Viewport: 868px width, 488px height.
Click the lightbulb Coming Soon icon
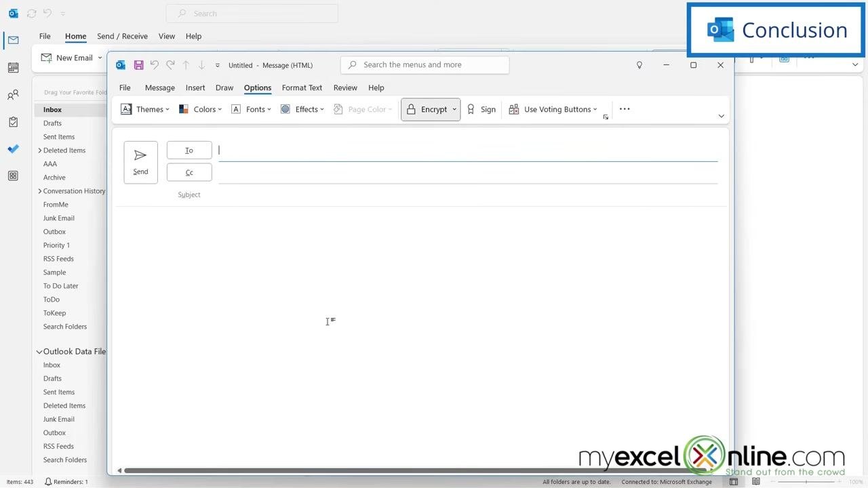(639, 65)
